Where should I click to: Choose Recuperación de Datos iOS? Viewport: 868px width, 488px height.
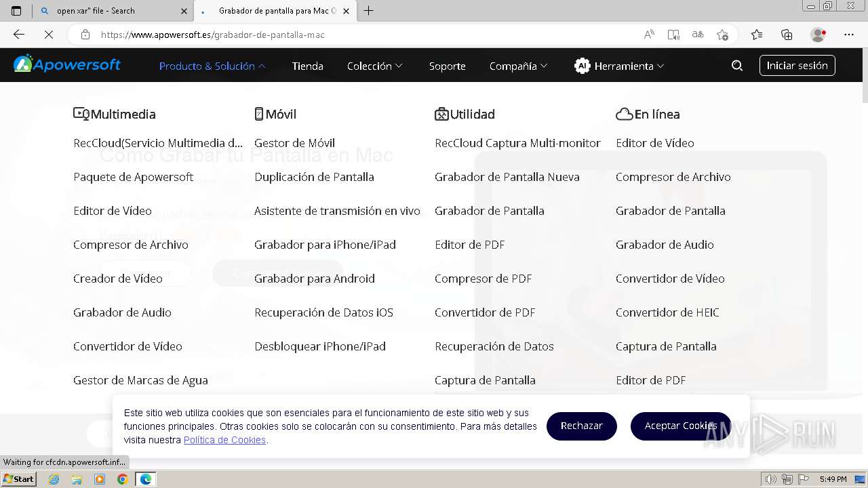tap(323, 312)
